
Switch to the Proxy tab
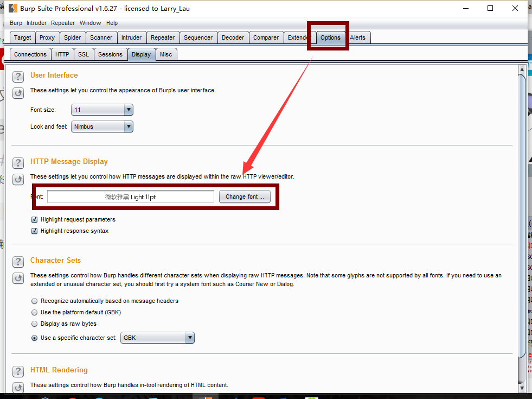coord(47,37)
